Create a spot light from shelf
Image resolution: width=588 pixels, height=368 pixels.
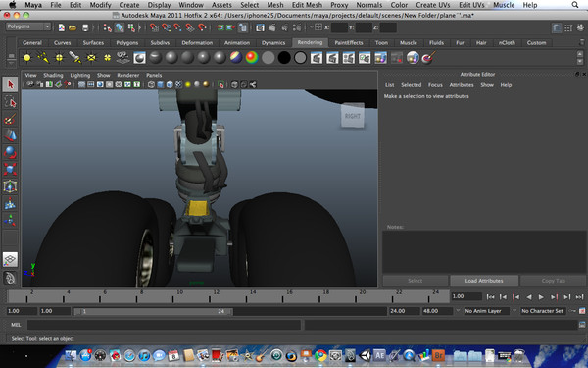[x=75, y=58]
